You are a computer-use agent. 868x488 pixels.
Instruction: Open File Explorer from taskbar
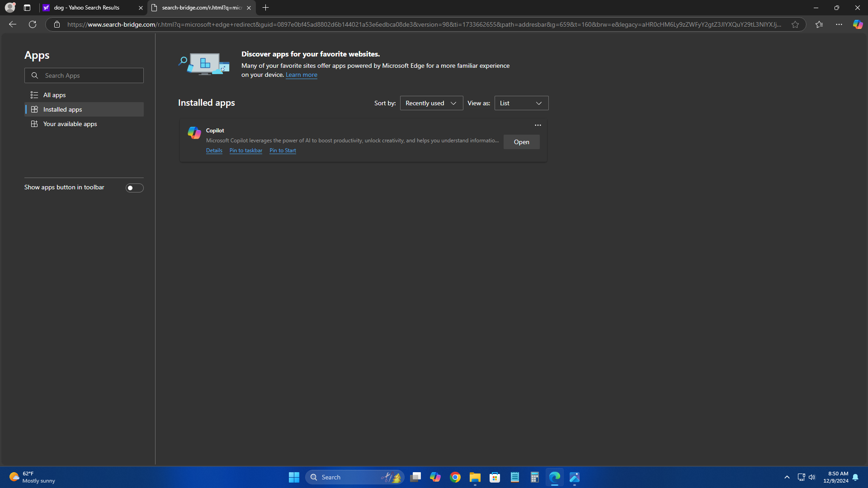point(475,477)
